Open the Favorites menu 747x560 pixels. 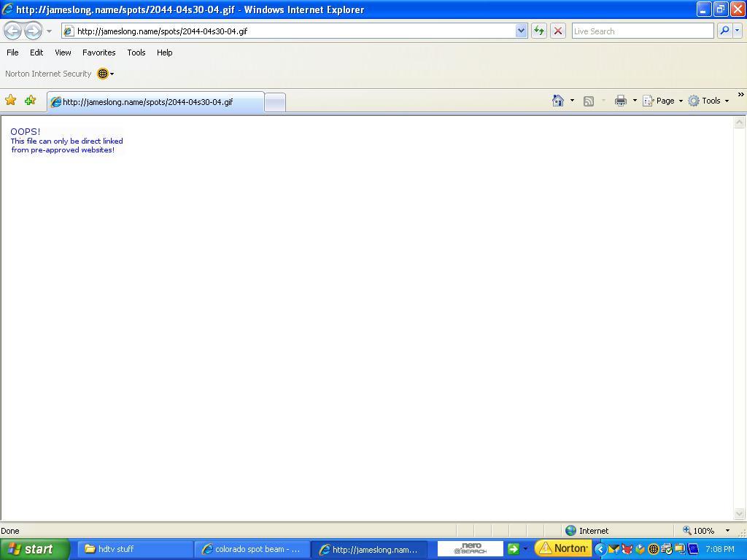coord(98,52)
